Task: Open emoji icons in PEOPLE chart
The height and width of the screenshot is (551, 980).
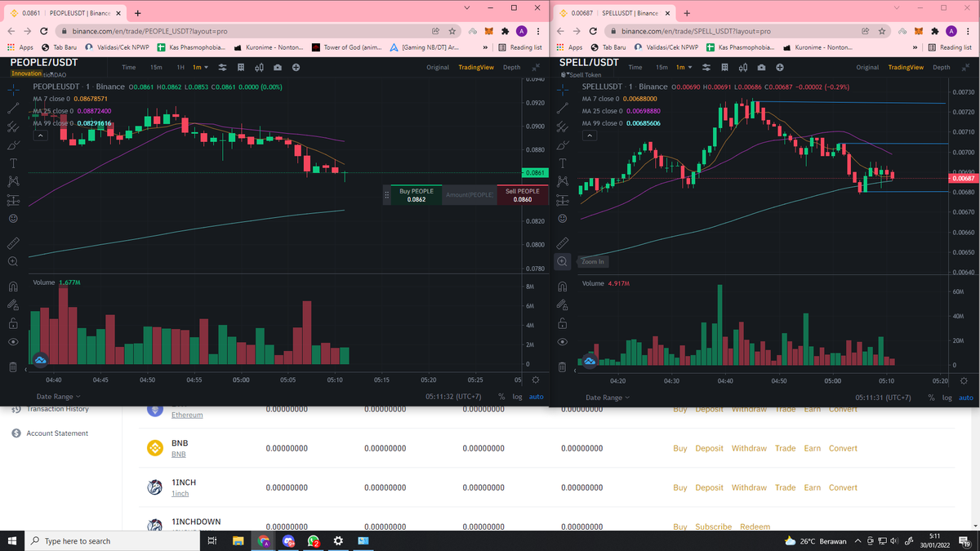Action: point(14,219)
